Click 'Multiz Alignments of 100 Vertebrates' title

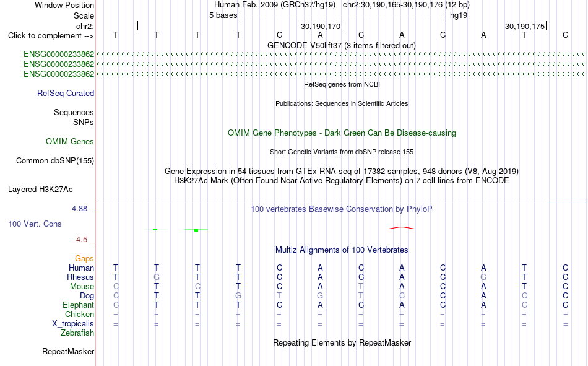(342, 250)
